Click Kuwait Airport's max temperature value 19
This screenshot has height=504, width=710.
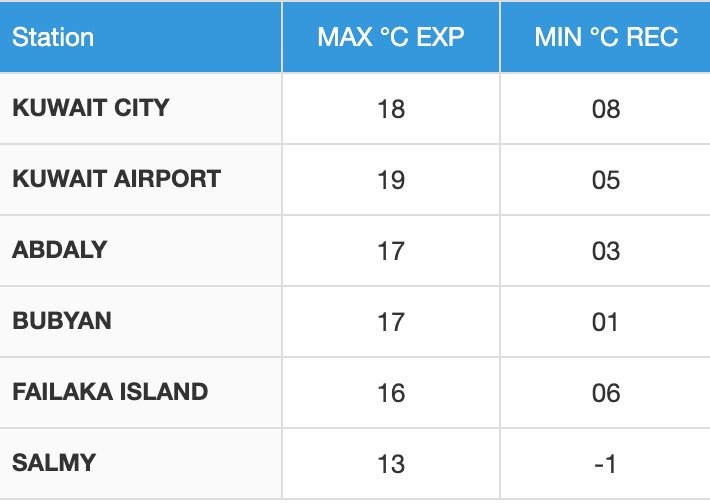(x=391, y=180)
